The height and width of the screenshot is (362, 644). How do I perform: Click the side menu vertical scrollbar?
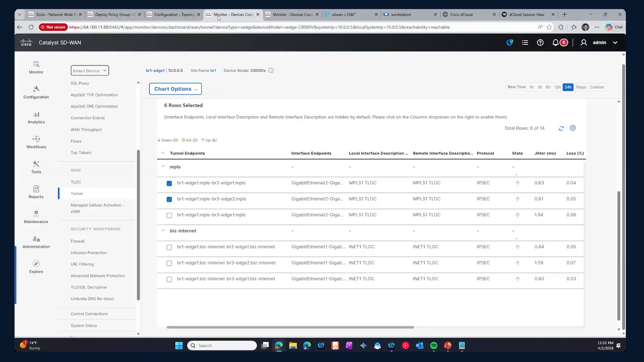tap(138, 225)
